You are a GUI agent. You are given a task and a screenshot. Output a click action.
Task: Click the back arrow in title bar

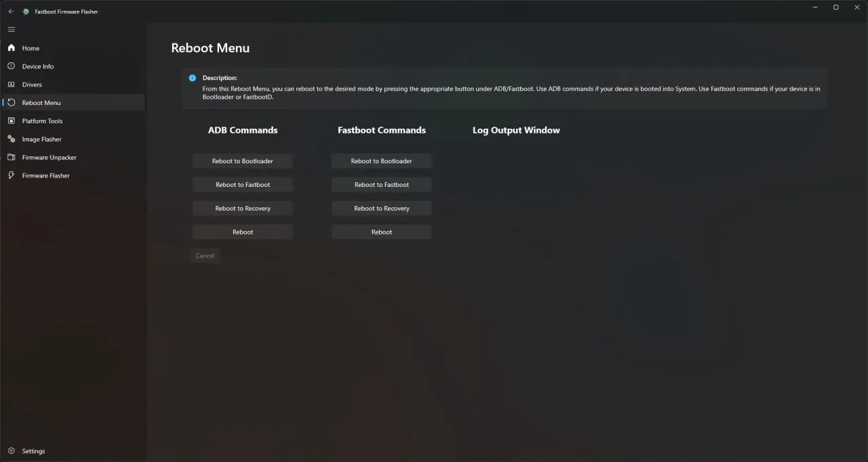point(11,12)
